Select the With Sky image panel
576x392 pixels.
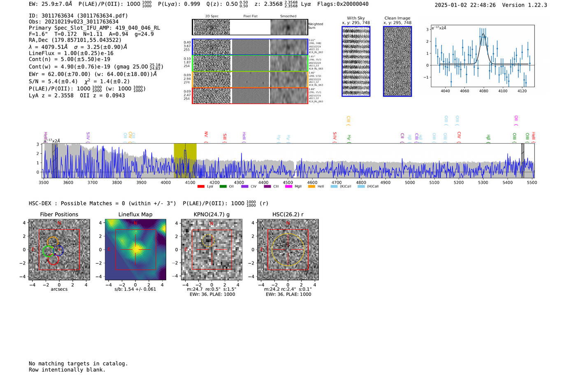(356, 61)
